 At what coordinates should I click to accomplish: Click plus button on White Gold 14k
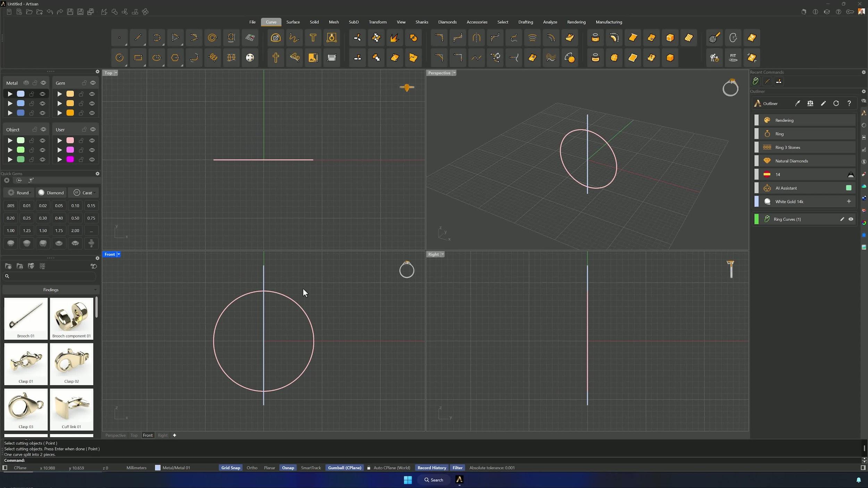tap(849, 201)
